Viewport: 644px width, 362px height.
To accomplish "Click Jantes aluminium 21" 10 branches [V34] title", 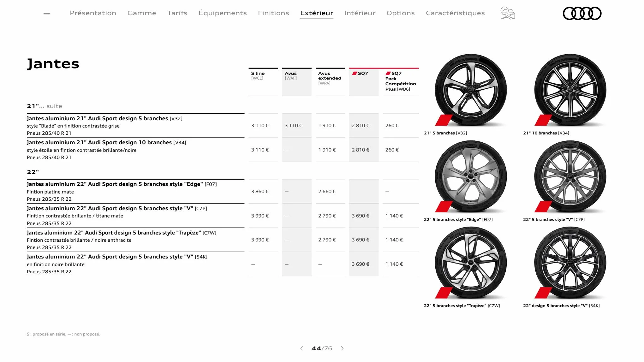I will tap(106, 142).
